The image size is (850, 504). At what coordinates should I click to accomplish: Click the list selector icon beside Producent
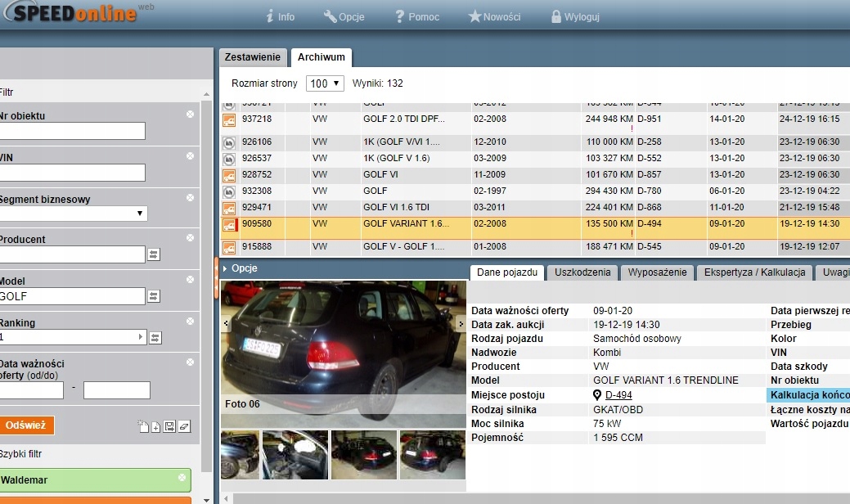[x=154, y=254]
